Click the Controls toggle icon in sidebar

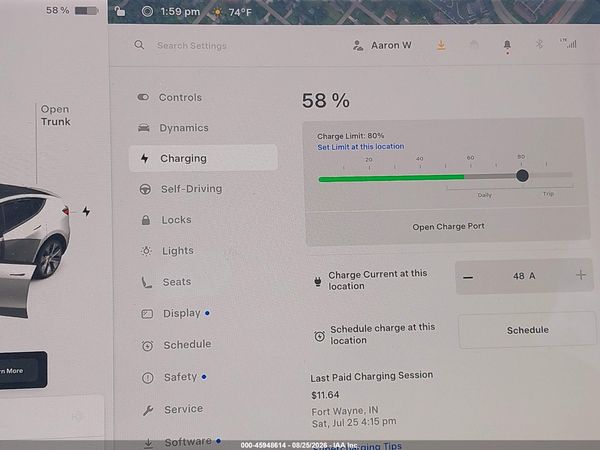tap(143, 97)
